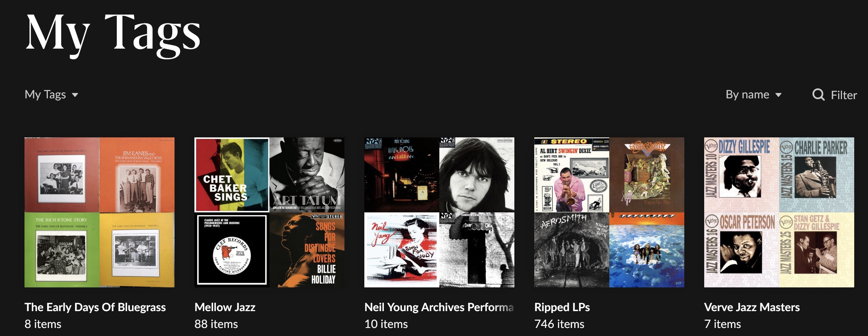Screen dimensions: 868x336
Task: Click the Clef Records album cover
Action: 232,250
